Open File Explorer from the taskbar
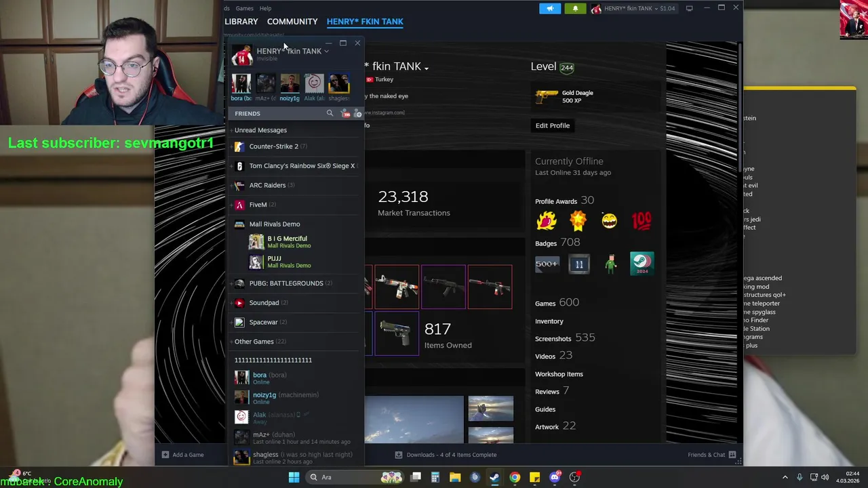The width and height of the screenshot is (868, 488). [455, 477]
